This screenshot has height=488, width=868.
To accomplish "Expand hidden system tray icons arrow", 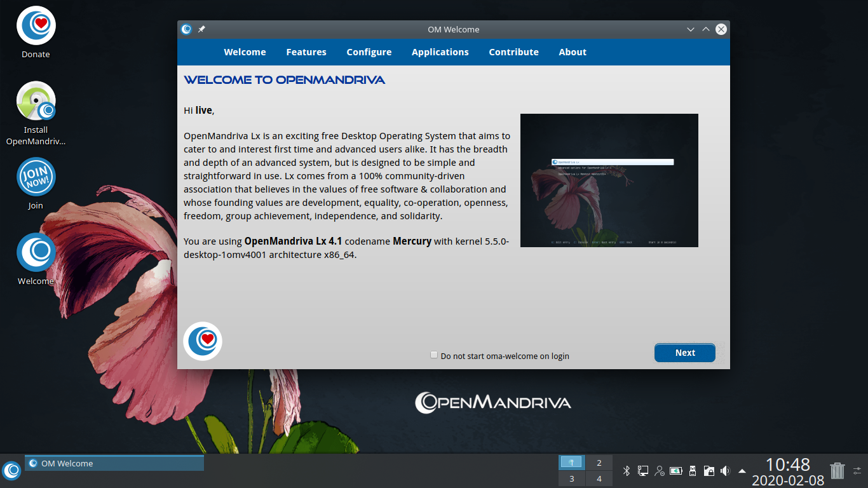I will click(742, 471).
